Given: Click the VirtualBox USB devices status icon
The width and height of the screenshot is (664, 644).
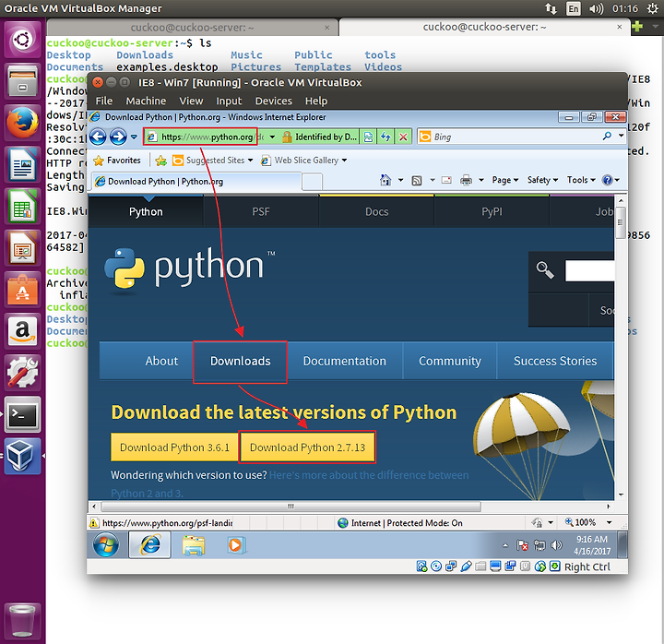Looking at the screenshot, I should 466,566.
